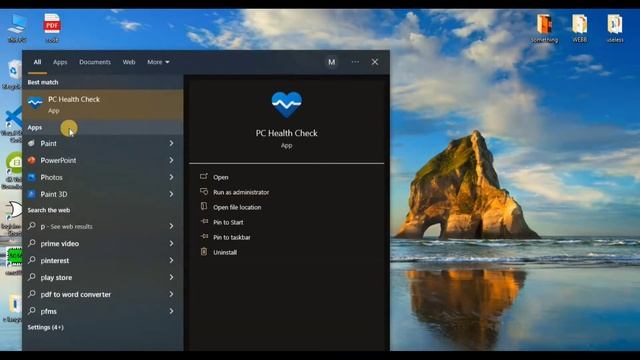This screenshot has height=360, width=640.
Task: Switch to the All tab
Action: (x=37, y=62)
